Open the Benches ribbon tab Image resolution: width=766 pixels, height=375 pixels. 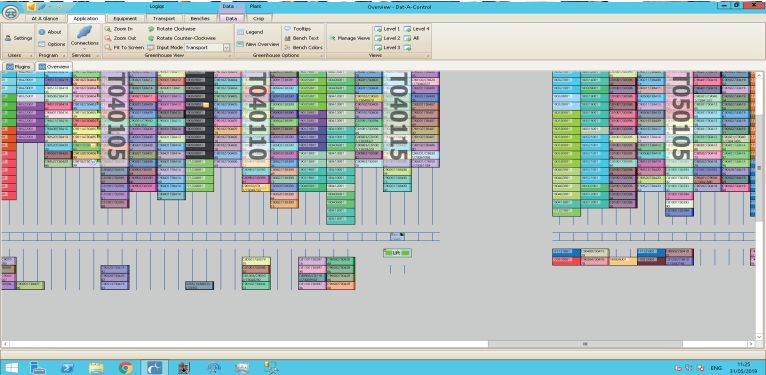200,19
